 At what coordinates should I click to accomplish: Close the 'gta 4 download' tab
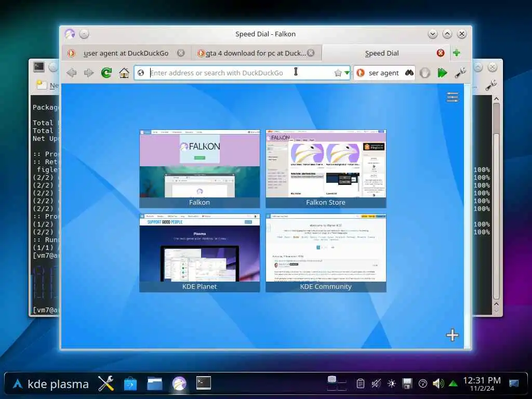(311, 53)
